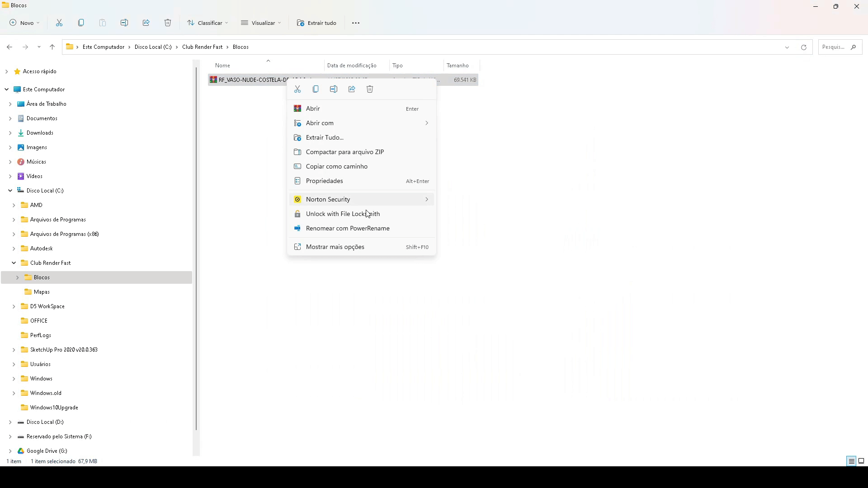This screenshot has width=868, height=488.
Task: Open the Classificar sort dropdown
Action: (x=208, y=23)
